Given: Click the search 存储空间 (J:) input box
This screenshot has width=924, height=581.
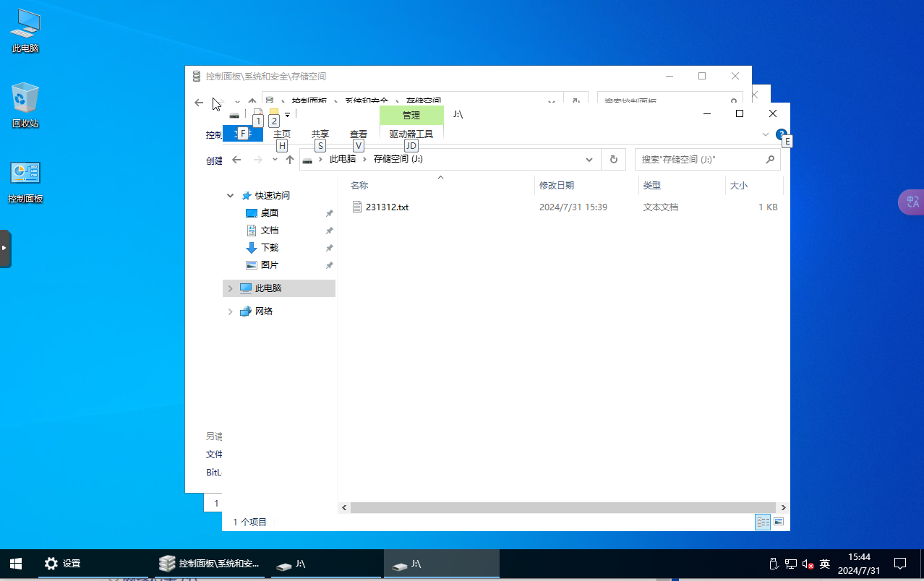Looking at the screenshot, I should (x=698, y=160).
